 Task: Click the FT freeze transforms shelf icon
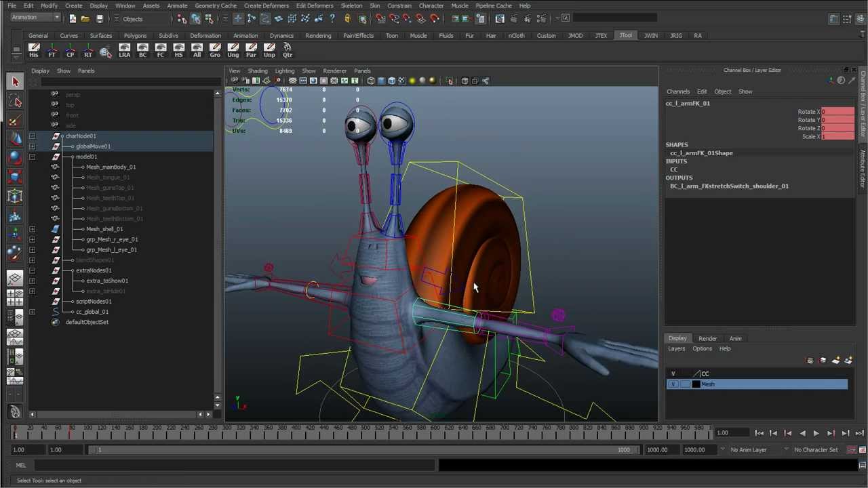(52, 50)
